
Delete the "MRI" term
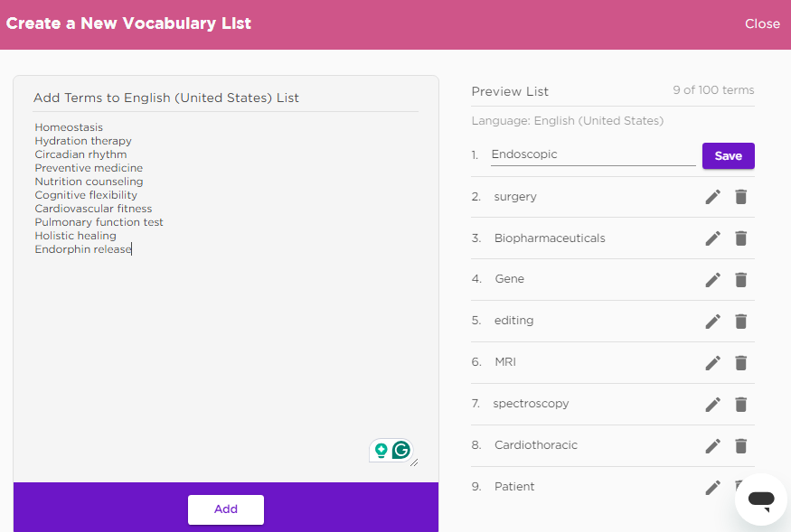click(x=740, y=363)
